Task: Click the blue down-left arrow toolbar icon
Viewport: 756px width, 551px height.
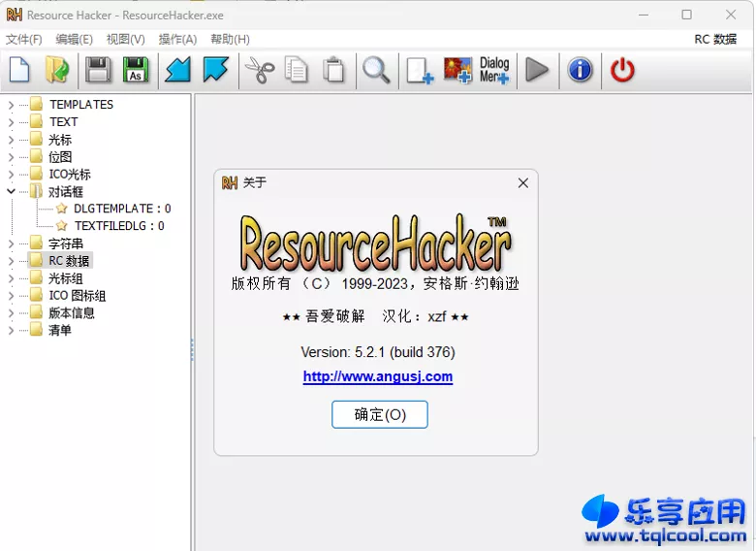Action: [178, 70]
